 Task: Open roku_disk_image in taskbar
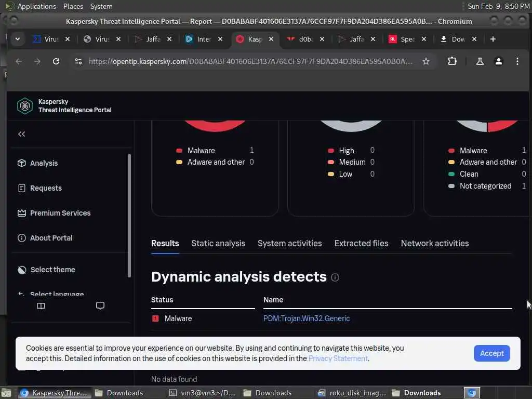pos(352,393)
